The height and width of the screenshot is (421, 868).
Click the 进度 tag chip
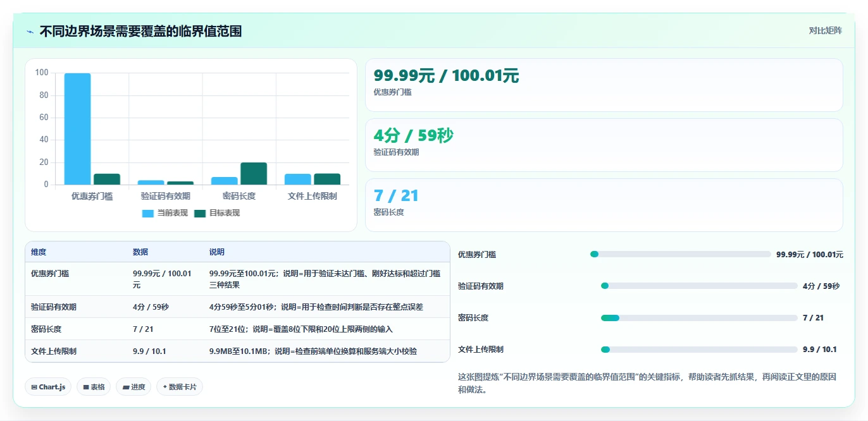tap(133, 387)
